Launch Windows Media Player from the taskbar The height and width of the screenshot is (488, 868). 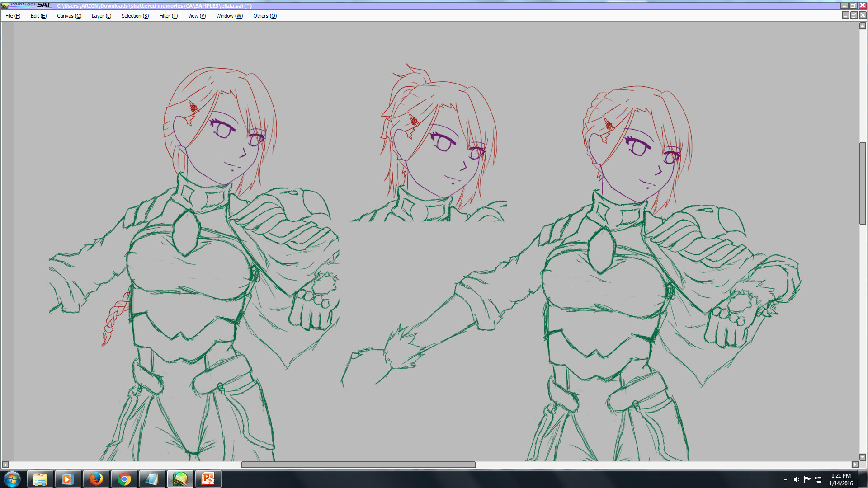(x=68, y=479)
